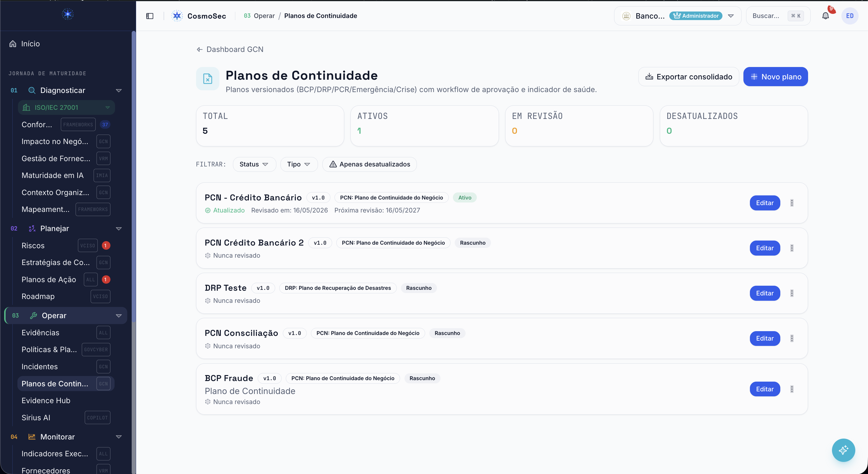Click the DESATUALIZADOS summary card
868x474 pixels.
(x=734, y=126)
